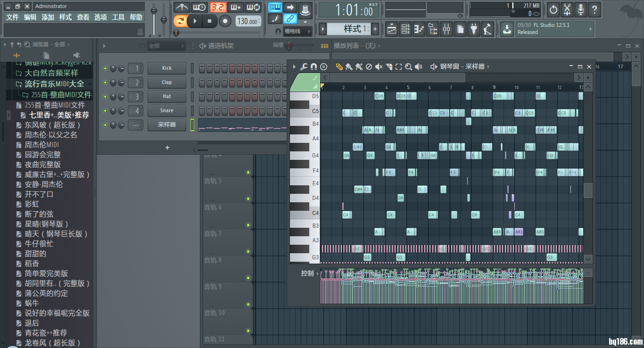
Task: Select the slice tool in piano roll
Action: click(389, 67)
